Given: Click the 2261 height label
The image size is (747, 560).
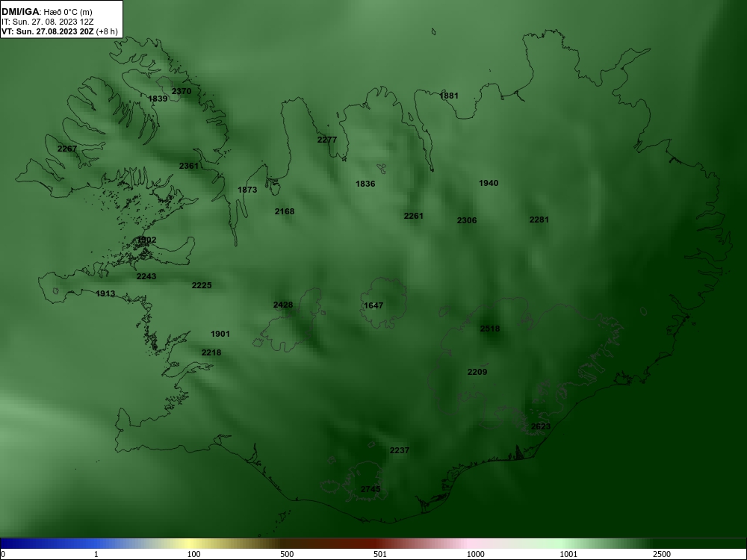Looking at the screenshot, I should pyautogui.click(x=414, y=216).
